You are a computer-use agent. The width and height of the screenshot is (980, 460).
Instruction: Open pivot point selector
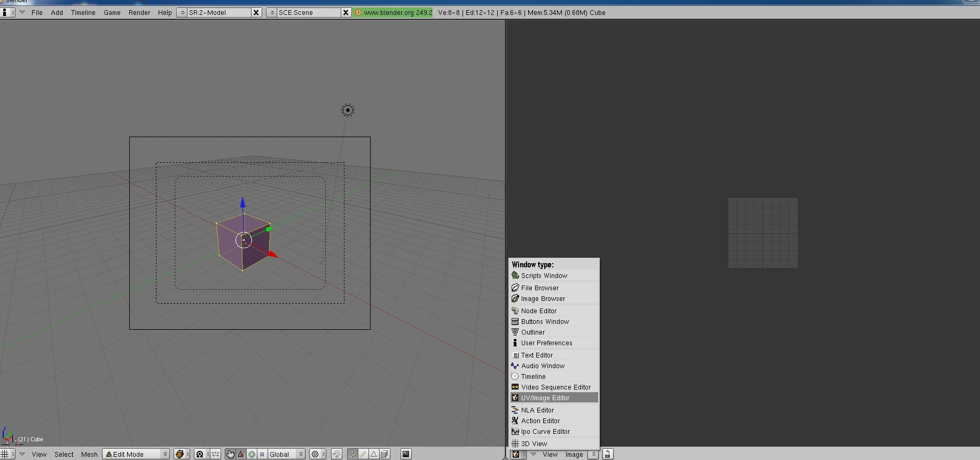pos(201,454)
